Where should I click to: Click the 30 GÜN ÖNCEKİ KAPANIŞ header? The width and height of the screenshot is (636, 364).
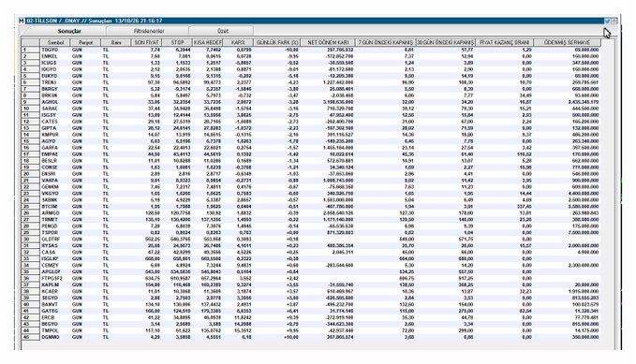(445, 42)
